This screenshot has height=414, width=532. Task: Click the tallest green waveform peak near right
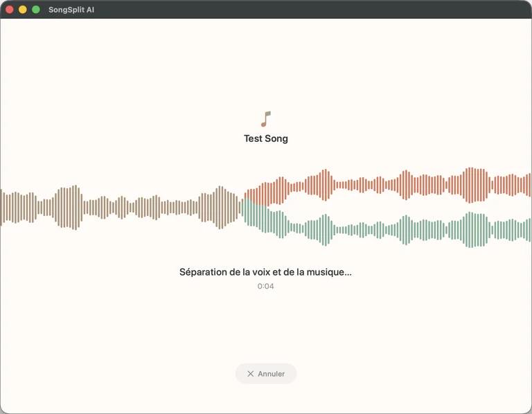coord(470,230)
